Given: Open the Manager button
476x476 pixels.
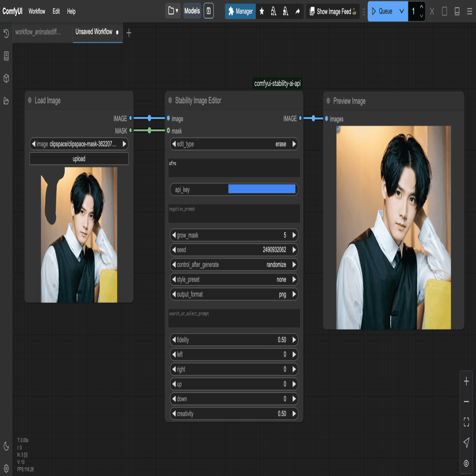Looking at the screenshot, I should (240, 12).
